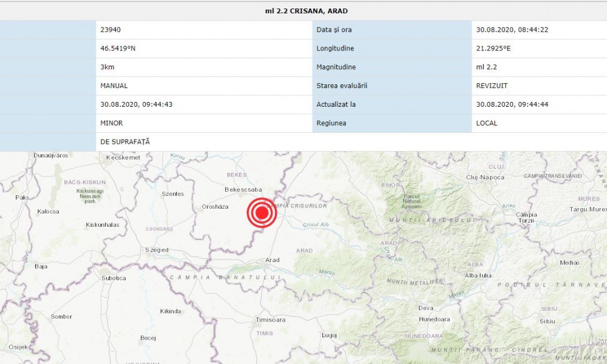The height and width of the screenshot is (364, 607).
Task: Click Sibiu city label on map
Action: coord(548,321)
